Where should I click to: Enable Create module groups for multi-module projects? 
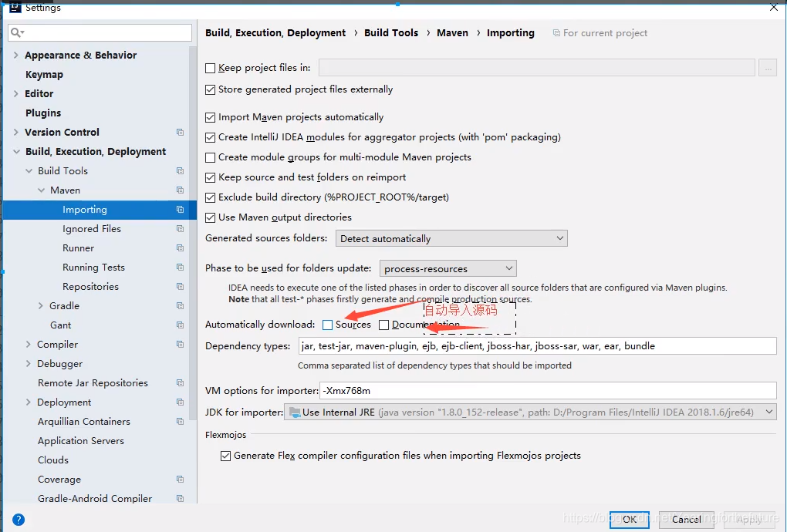click(x=211, y=157)
